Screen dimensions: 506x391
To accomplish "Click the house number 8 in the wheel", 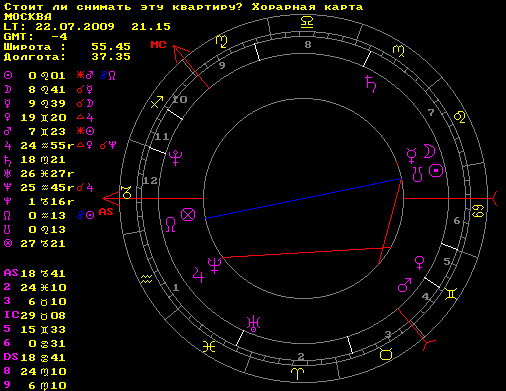I will point(308,44).
